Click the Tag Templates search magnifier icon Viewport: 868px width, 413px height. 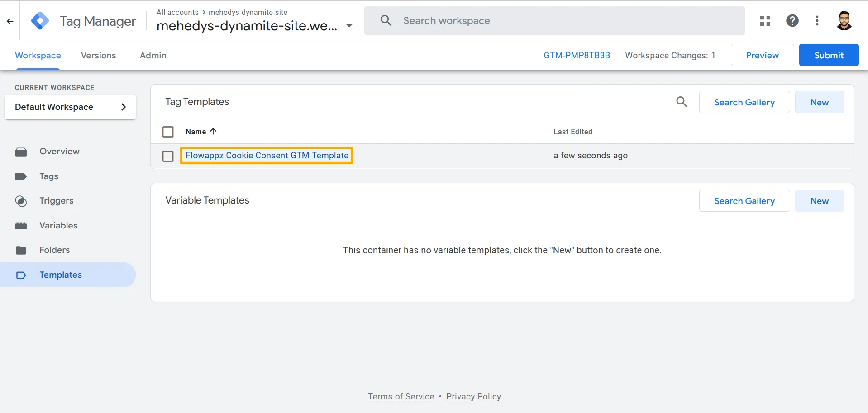(x=682, y=102)
